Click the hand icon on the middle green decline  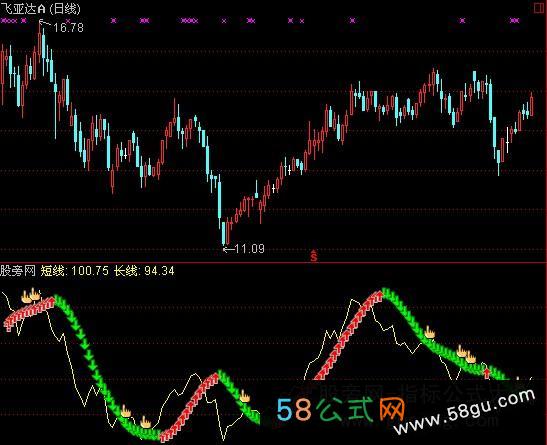[245, 396]
